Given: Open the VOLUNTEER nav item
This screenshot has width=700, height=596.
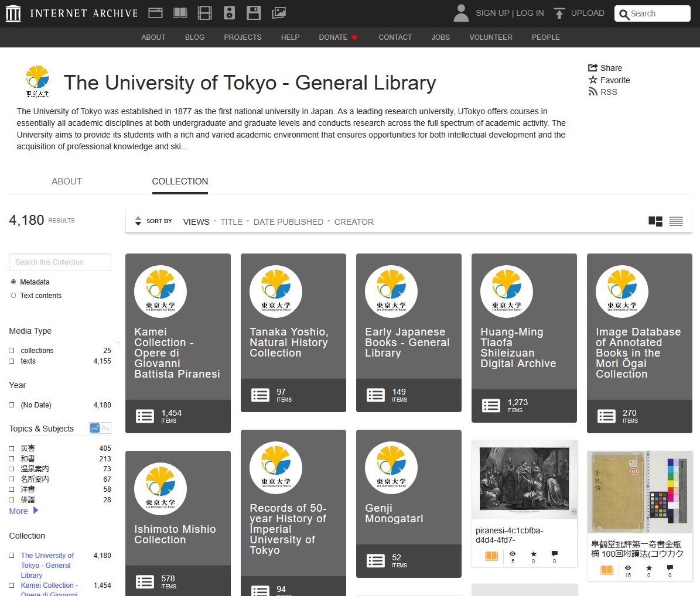Looking at the screenshot, I should (x=491, y=37).
